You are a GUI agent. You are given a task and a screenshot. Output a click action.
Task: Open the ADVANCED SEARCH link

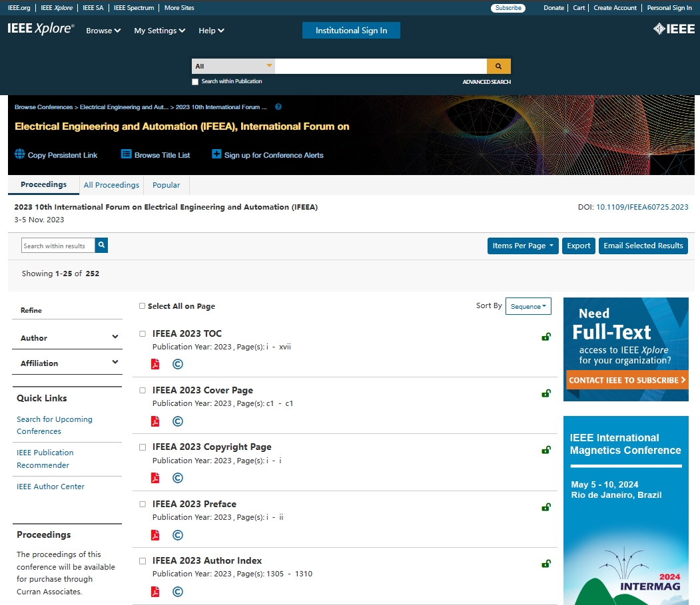click(487, 82)
